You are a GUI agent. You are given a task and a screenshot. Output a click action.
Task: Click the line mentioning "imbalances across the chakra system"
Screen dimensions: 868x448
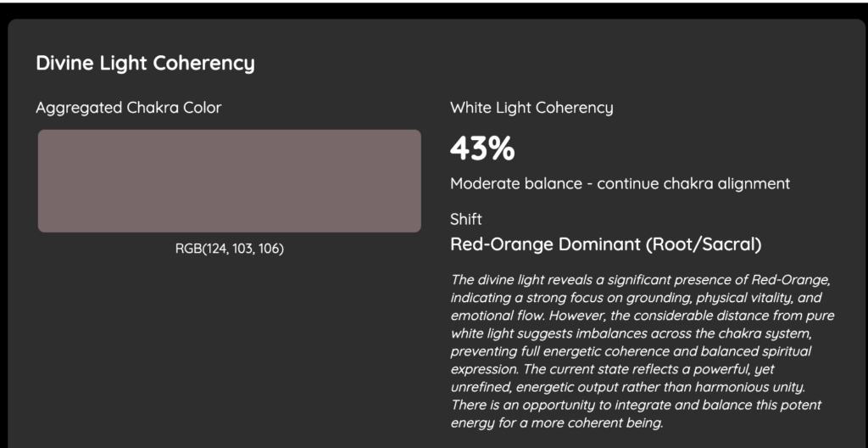tap(632, 333)
